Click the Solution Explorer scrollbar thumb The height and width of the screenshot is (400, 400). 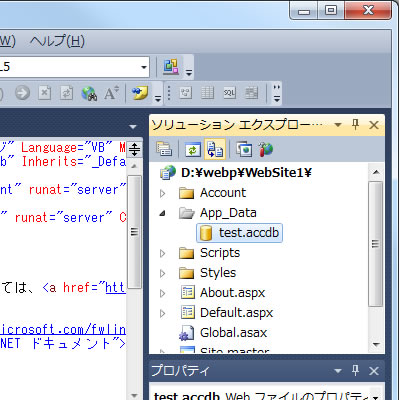coord(376,244)
